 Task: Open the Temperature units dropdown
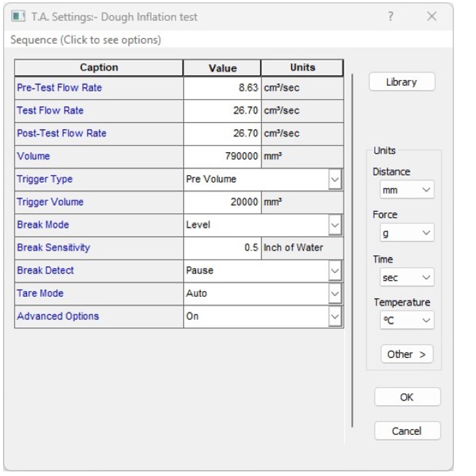pos(407,320)
